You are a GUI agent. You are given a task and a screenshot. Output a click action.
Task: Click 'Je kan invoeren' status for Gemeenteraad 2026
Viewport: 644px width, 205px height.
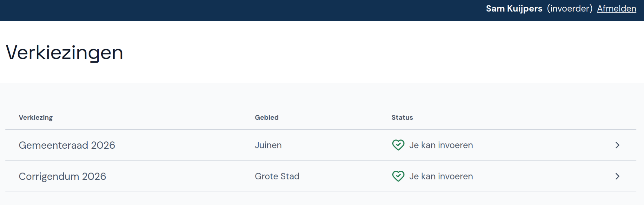pyautogui.click(x=441, y=145)
